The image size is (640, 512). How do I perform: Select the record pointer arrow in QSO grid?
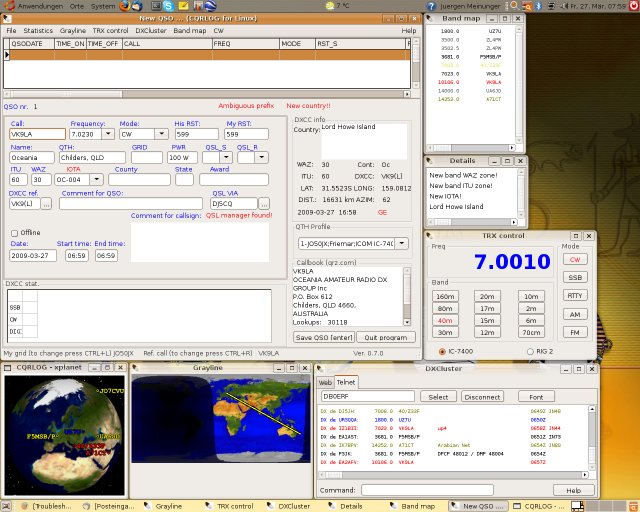tap(7, 55)
